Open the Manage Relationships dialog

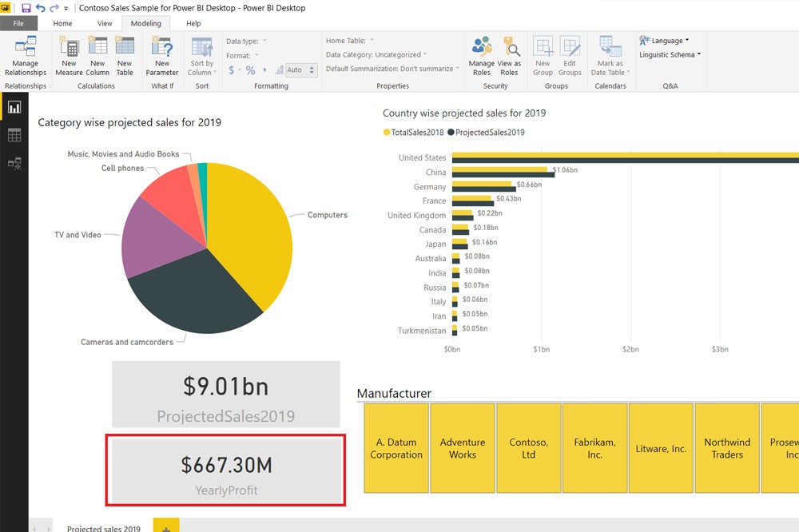tap(25, 56)
